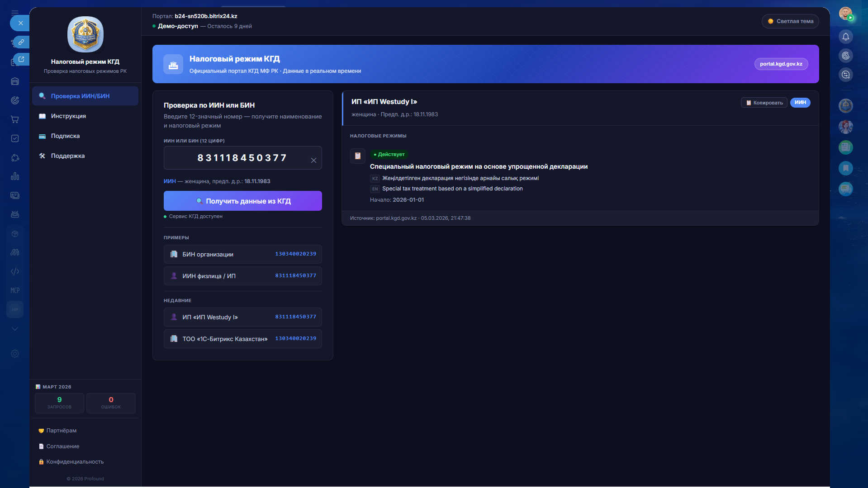Open the tasks checkmark icon in the left rail
868x488 pixels.
tap(15, 138)
